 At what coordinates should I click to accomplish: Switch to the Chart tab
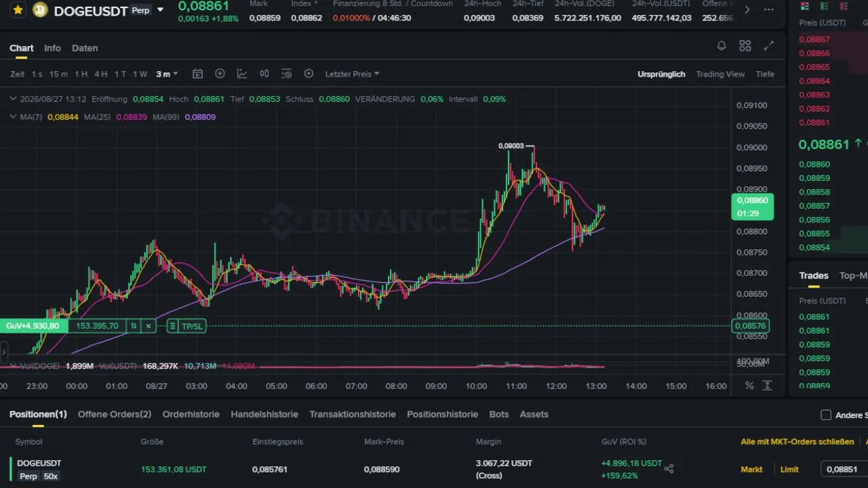(x=22, y=48)
